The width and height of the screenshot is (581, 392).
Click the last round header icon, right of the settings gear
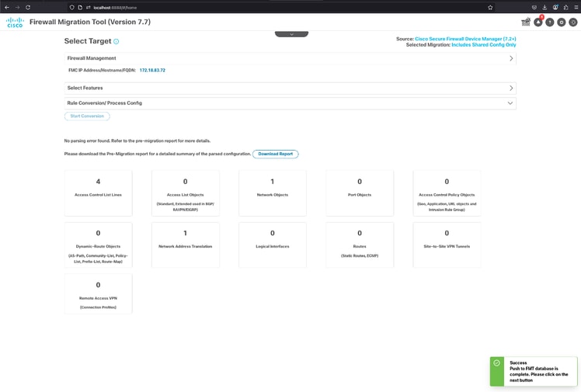pos(573,23)
